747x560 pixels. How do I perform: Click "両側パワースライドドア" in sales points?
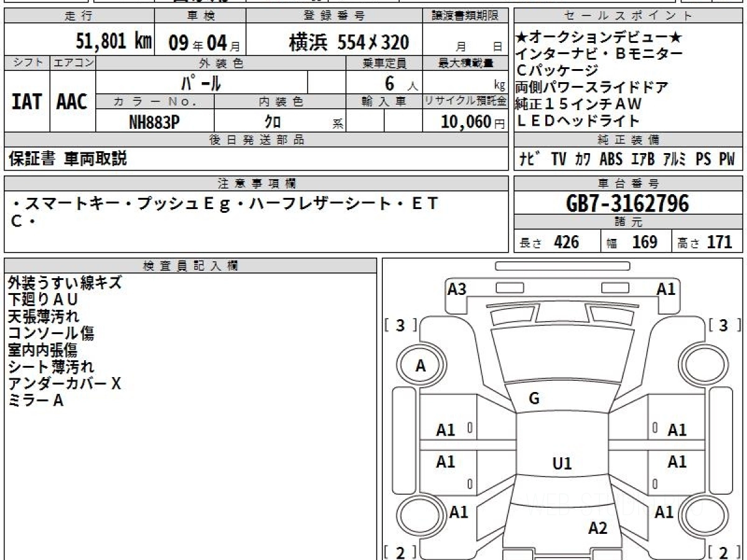592,87
